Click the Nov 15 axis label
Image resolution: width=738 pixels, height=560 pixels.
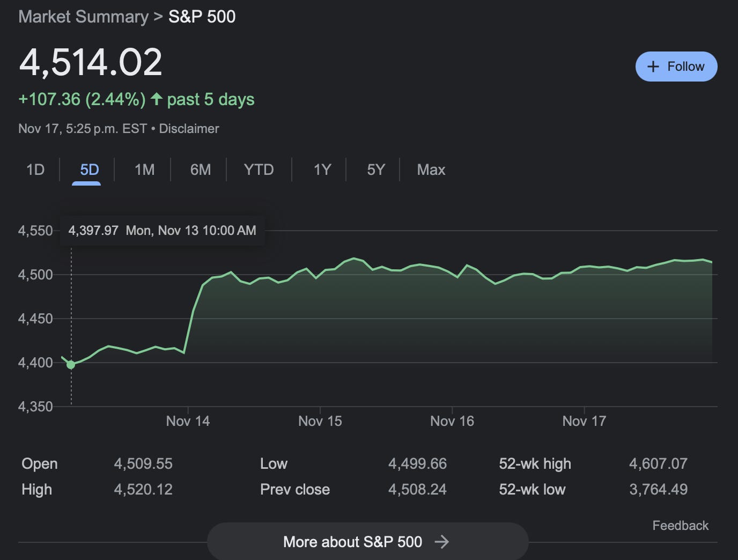(320, 421)
